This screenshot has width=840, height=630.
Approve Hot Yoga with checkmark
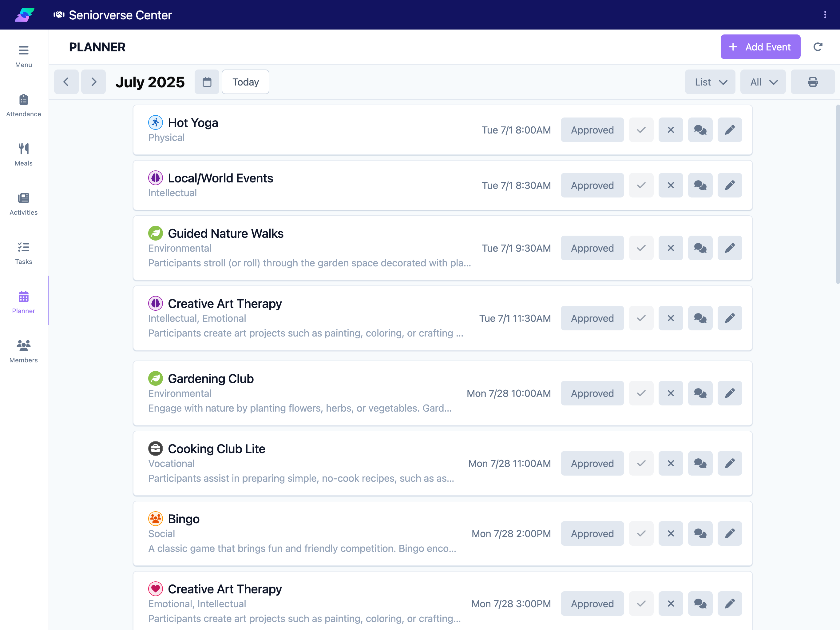pyautogui.click(x=641, y=130)
